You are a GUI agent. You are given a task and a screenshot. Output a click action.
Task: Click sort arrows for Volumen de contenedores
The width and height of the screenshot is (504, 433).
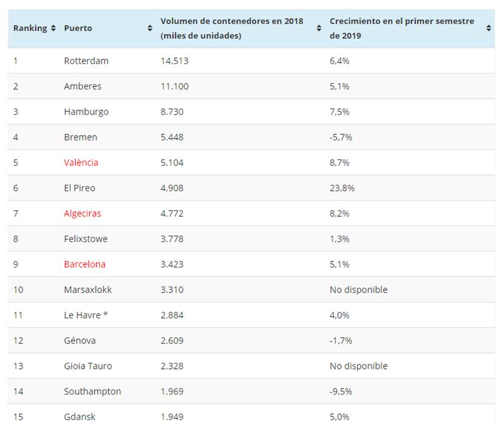[319, 29]
